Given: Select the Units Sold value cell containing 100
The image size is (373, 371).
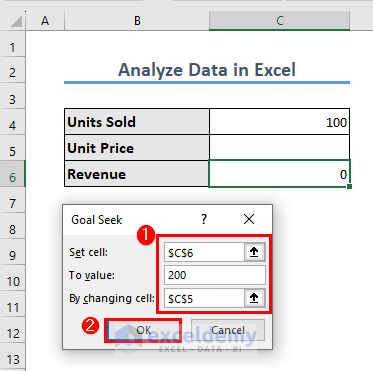Looking at the screenshot, I should pyautogui.click(x=279, y=122).
